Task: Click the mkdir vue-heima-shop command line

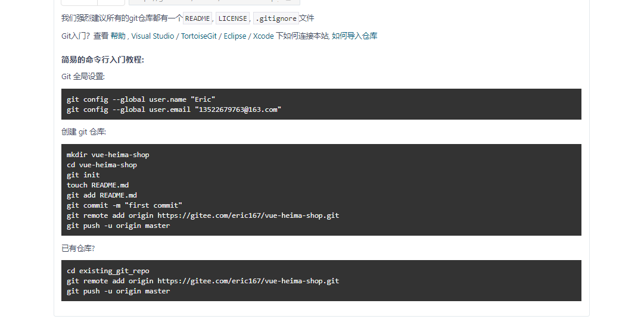Action: click(x=108, y=155)
